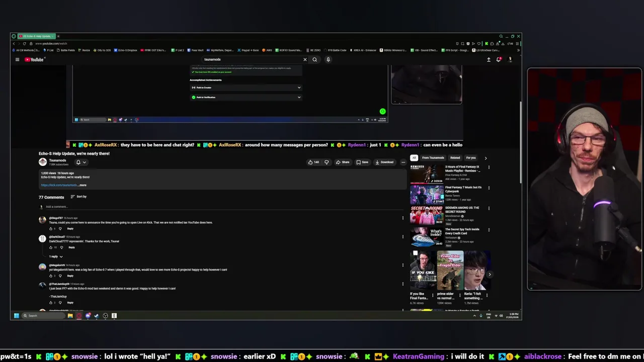Click the YouTube logo
This screenshot has height=362, width=644.
coord(34,59)
